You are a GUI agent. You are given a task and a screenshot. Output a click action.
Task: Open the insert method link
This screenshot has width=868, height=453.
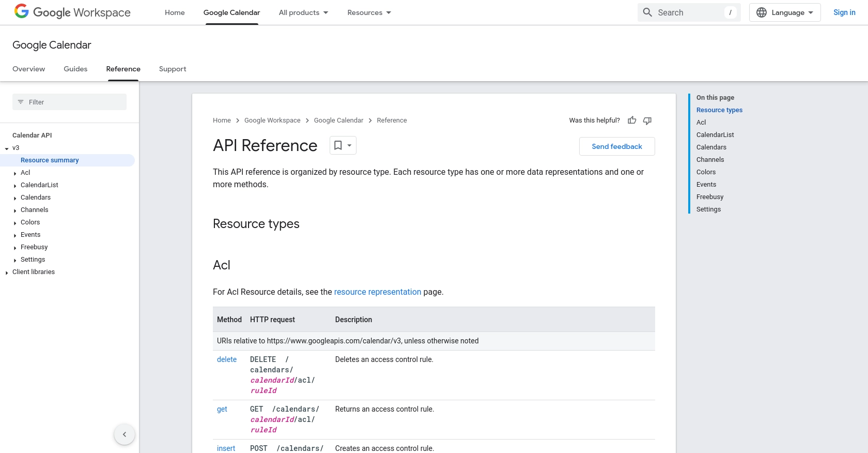coord(226,448)
